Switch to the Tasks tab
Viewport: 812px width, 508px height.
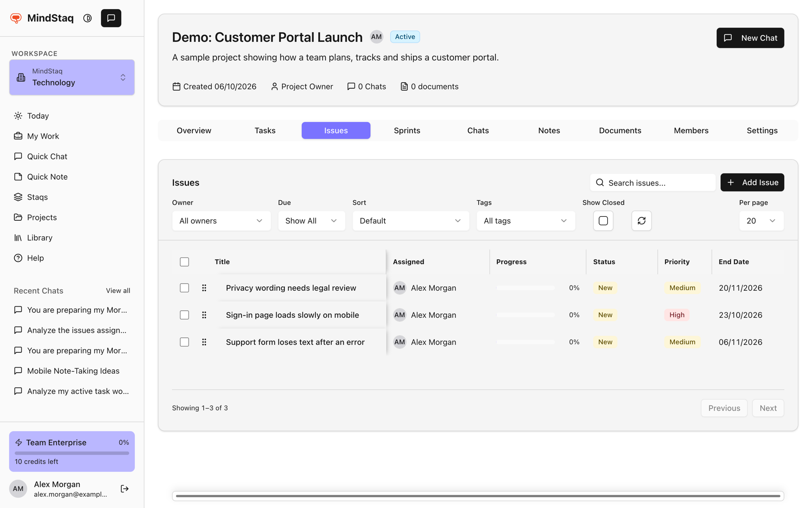265,130
